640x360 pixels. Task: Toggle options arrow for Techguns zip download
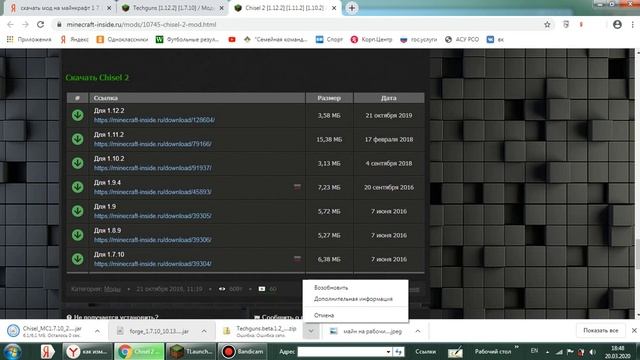pos(311,331)
